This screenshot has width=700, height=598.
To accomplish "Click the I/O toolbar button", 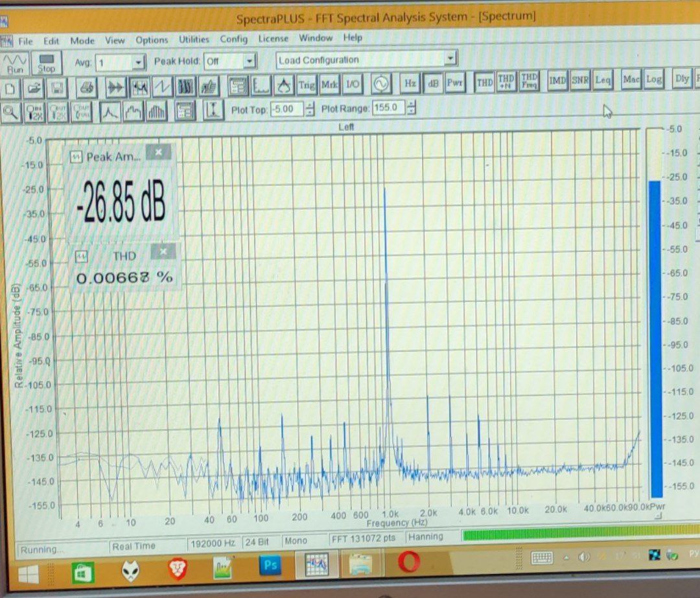I will (353, 84).
